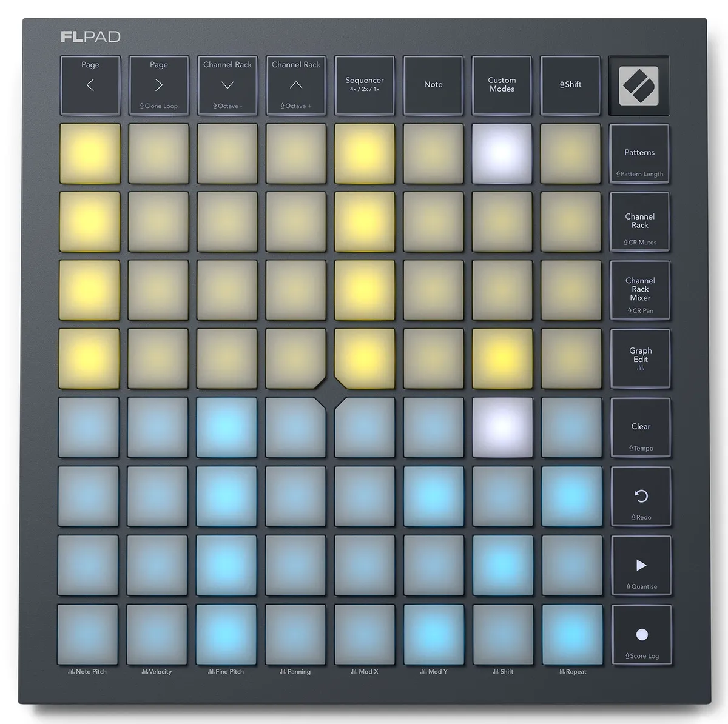Tap bright yellow first pad in Channel Rack row

[x=89, y=222]
